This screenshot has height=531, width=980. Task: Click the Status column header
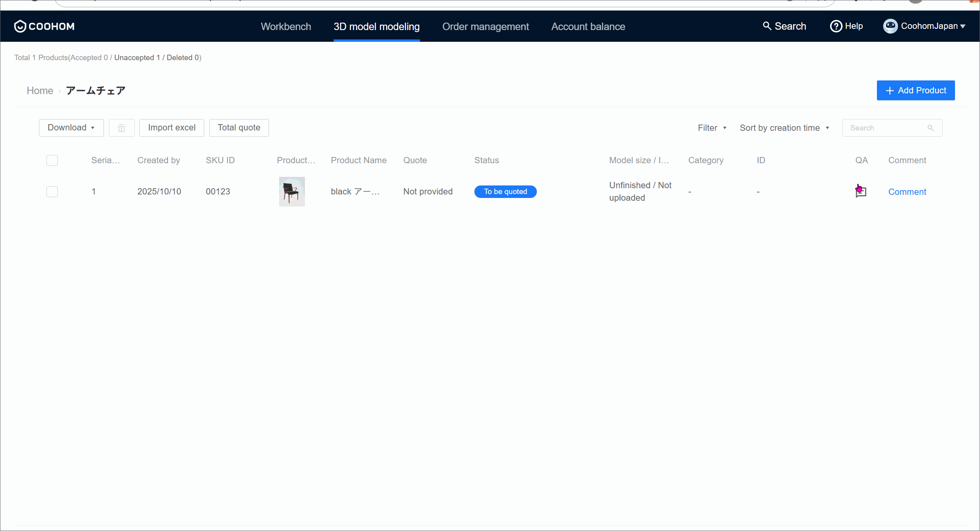(x=486, y=160)
